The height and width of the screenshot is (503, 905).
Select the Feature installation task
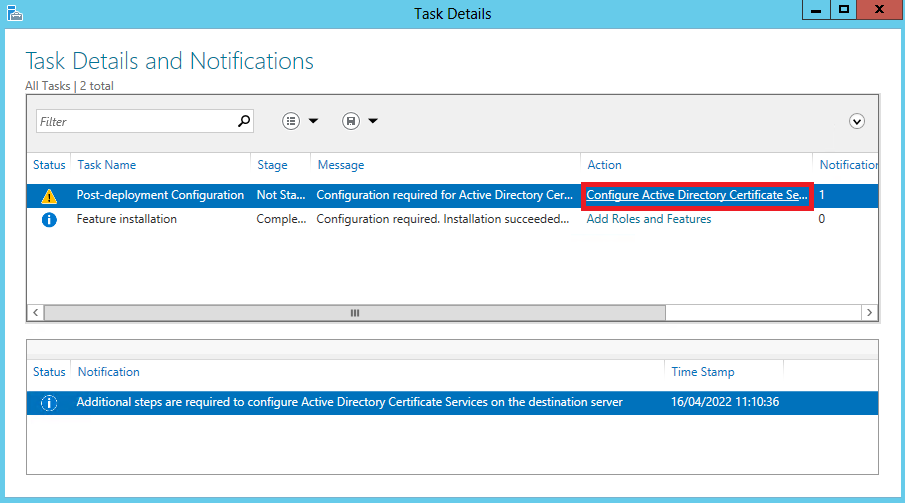[x=126, y=219]
